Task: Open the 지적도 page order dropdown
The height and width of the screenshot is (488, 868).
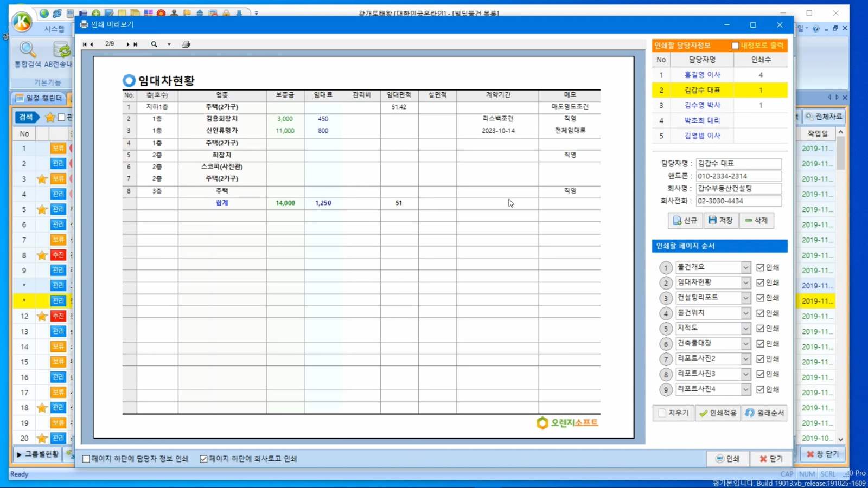Action: [x=746, y=329]
